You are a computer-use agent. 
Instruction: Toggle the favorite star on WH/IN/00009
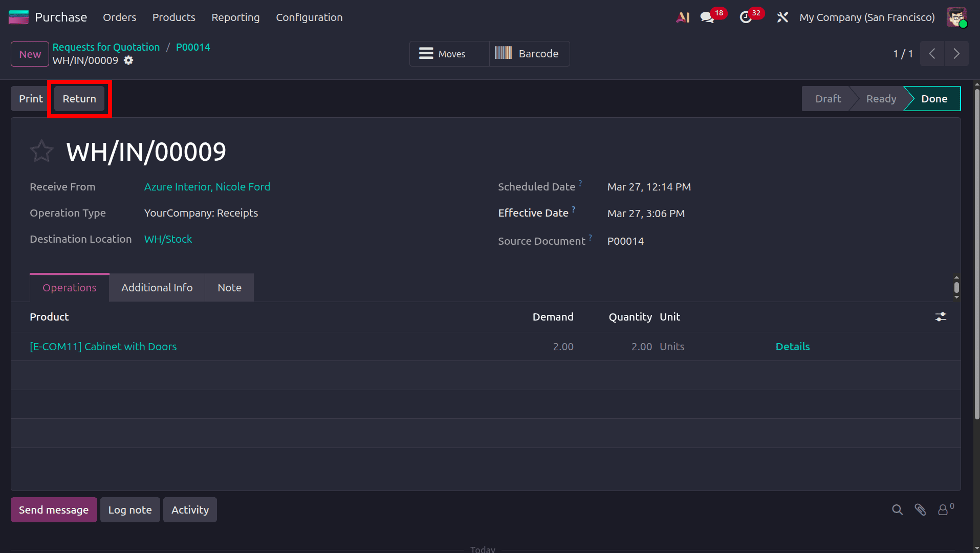(41, 151)
